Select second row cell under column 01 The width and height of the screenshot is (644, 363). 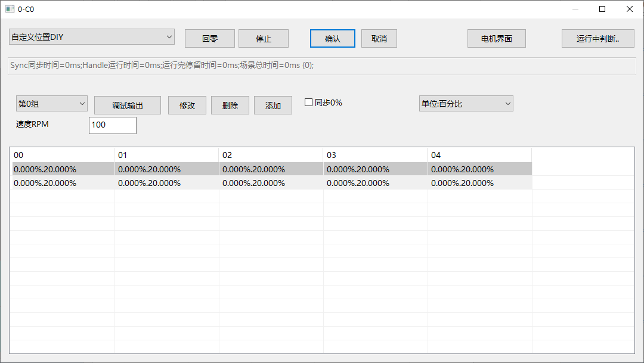tap(167, 183)
